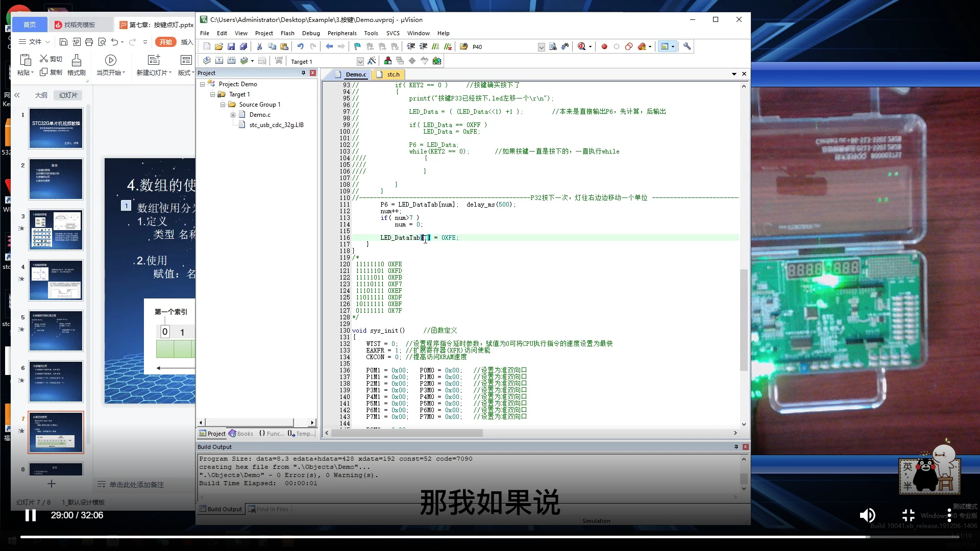The height and width of the screenshot is (551, 980).
Task: Close the Build Output panel
Action: coord(745,447)
